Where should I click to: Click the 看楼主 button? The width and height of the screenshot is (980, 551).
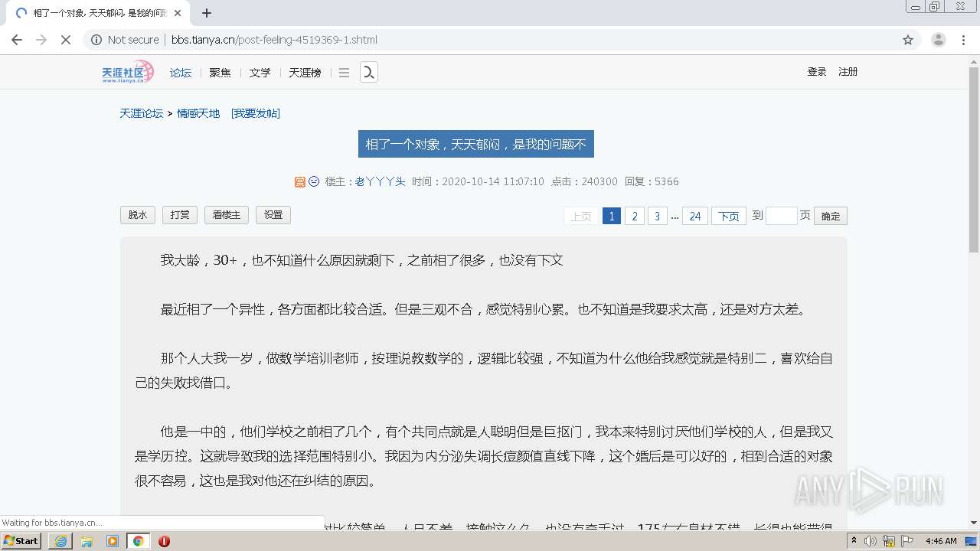point(227,215)
